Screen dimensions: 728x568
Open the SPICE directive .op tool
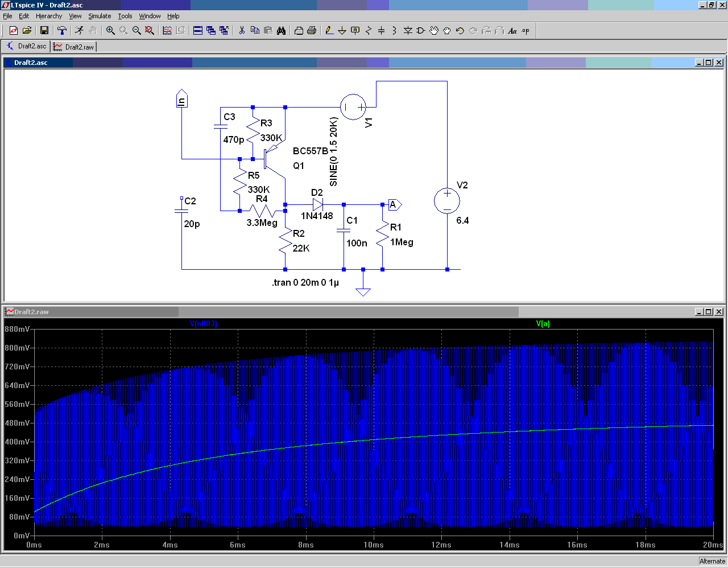(x=526, y=31)
